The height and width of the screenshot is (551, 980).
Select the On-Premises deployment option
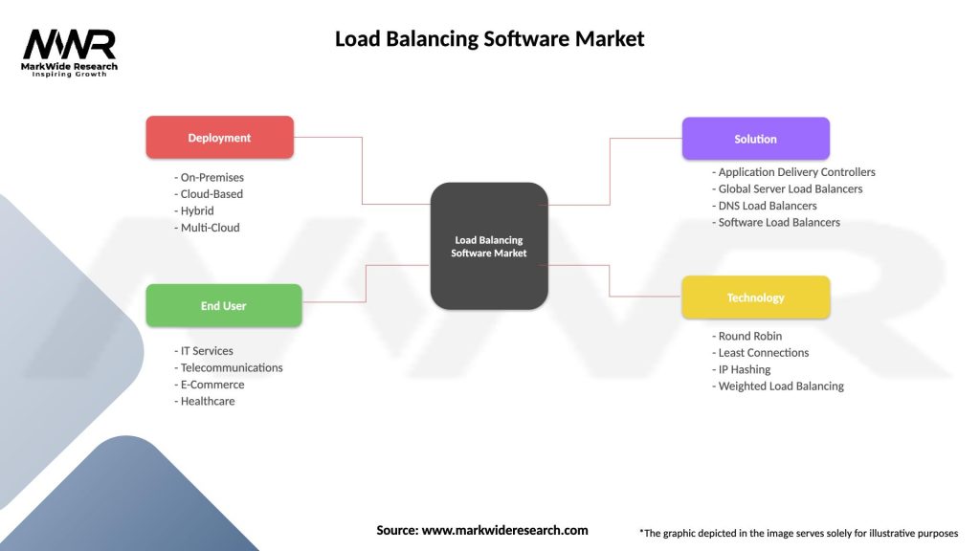click(209, 177)
